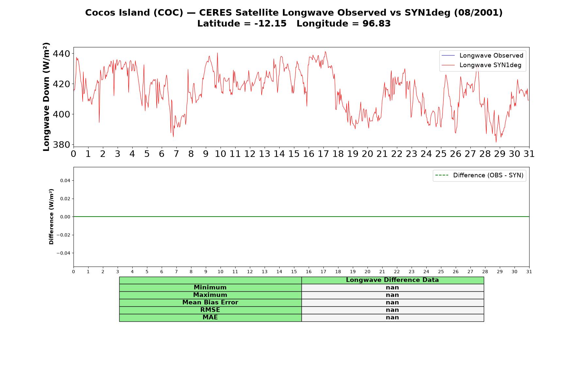Click the green dashed Difference legend swatch
This screenshot has height=392, width=588.
(x=442, y=175)
